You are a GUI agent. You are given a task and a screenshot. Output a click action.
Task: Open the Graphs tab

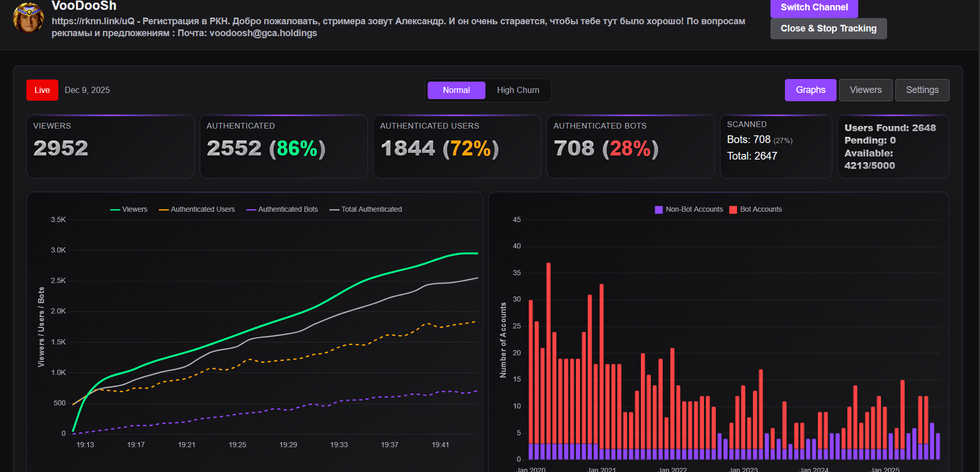tap(810, 90)
